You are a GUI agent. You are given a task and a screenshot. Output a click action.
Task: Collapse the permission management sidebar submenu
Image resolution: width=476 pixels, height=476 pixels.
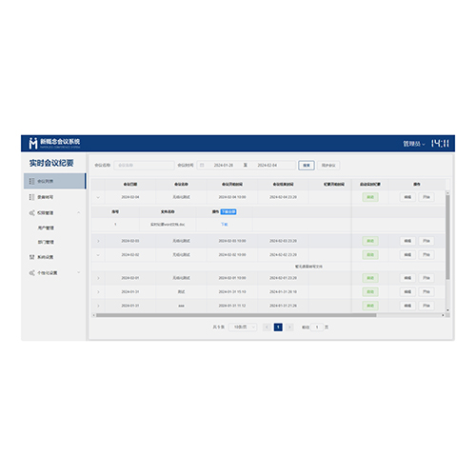tap(79, 212)
